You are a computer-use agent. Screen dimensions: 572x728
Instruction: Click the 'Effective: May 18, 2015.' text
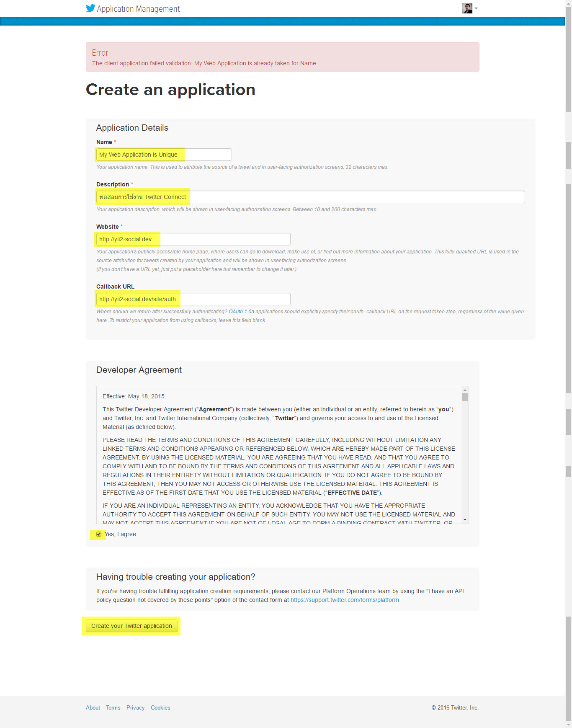click(134, 396)
